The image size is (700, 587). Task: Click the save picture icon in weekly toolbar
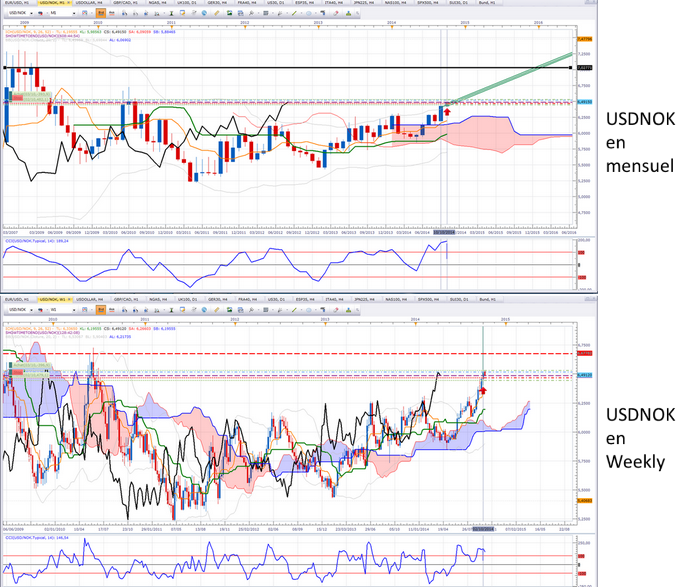[229, 310]
